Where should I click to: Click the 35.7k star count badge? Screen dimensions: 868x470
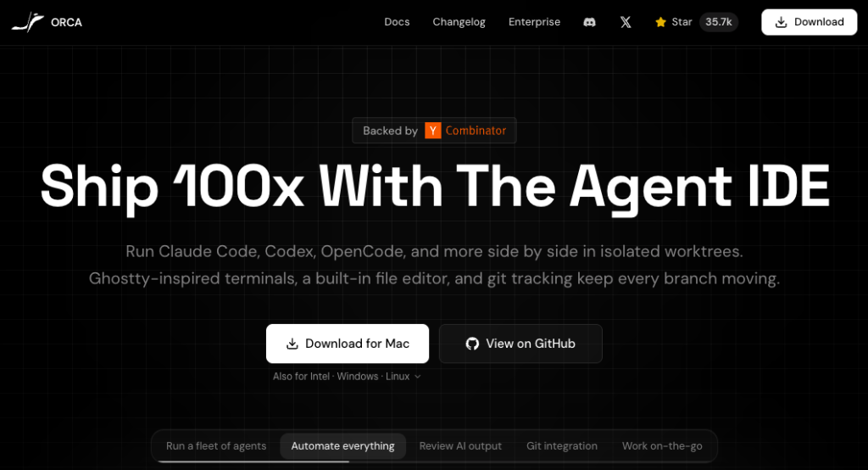tap(719, 22)
